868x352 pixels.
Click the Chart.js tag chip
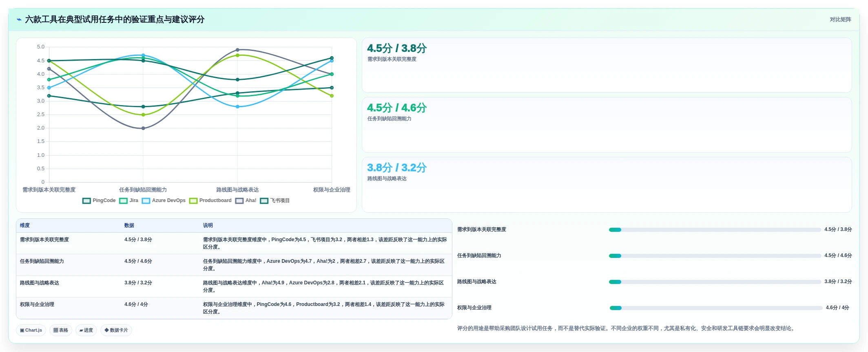click(x=31, y=330)
